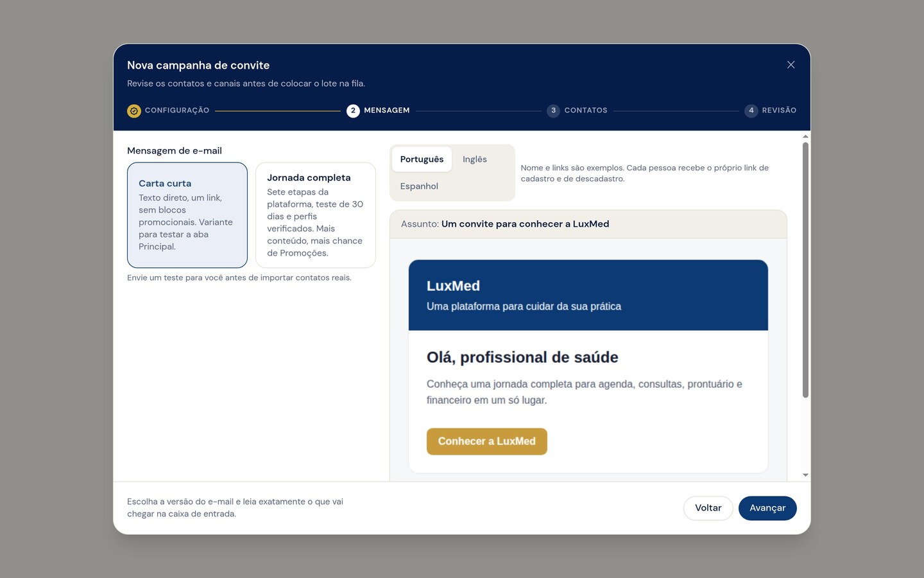Switch preview language to Português
Image resolution: width=924 pixels, height=578 pixels.
point(422,159)
